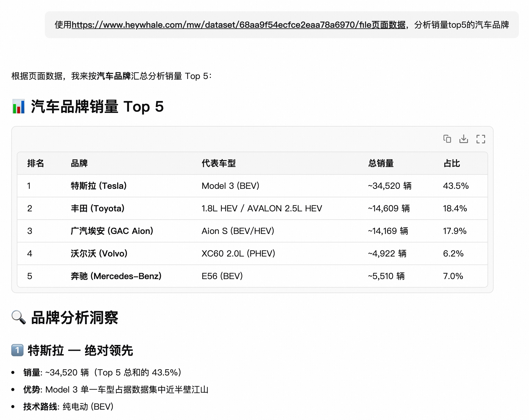Click the 排名 column header

coord(36,163)
